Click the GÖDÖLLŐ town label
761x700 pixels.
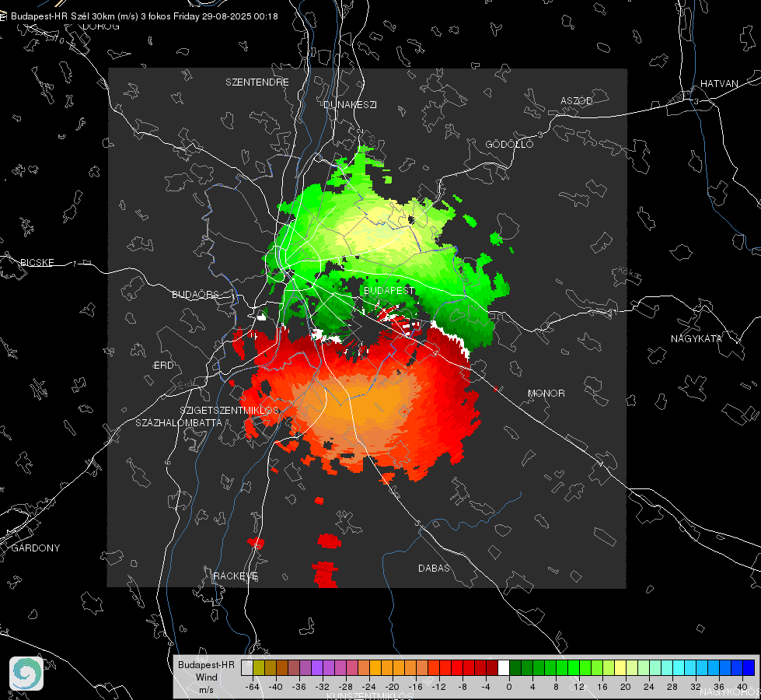click(509, 144)
